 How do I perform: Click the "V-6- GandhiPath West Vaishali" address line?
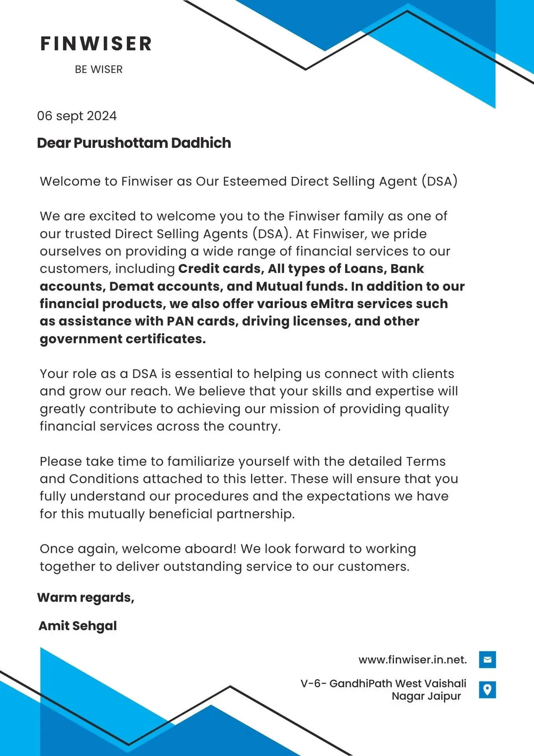[x=383, y=683]
